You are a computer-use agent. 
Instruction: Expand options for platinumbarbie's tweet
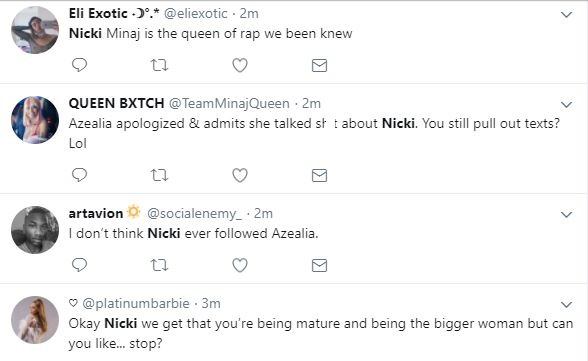tap(566, 304)
